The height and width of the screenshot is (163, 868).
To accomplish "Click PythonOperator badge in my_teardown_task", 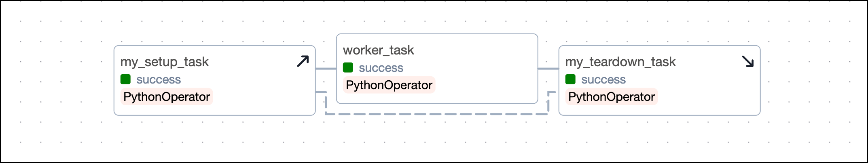I will [x=611, y=97].
